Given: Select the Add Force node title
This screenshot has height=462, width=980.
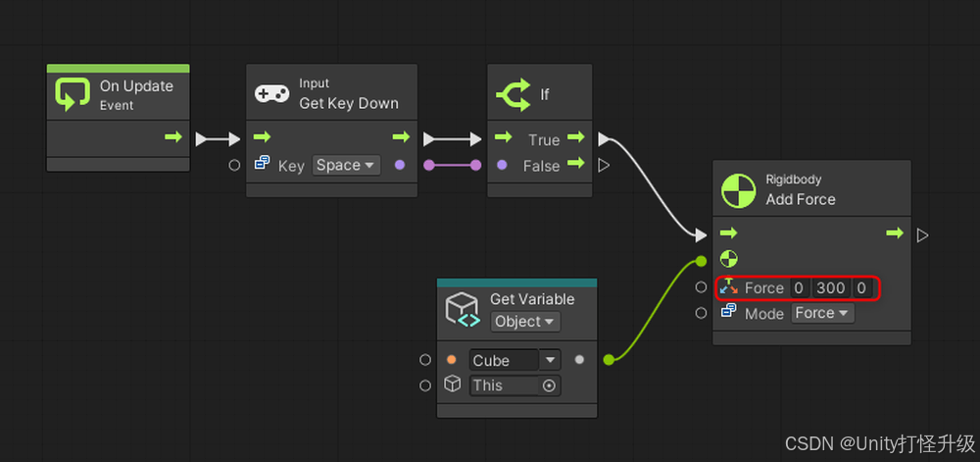Looking at the screenshot, I should coord(801,199).
